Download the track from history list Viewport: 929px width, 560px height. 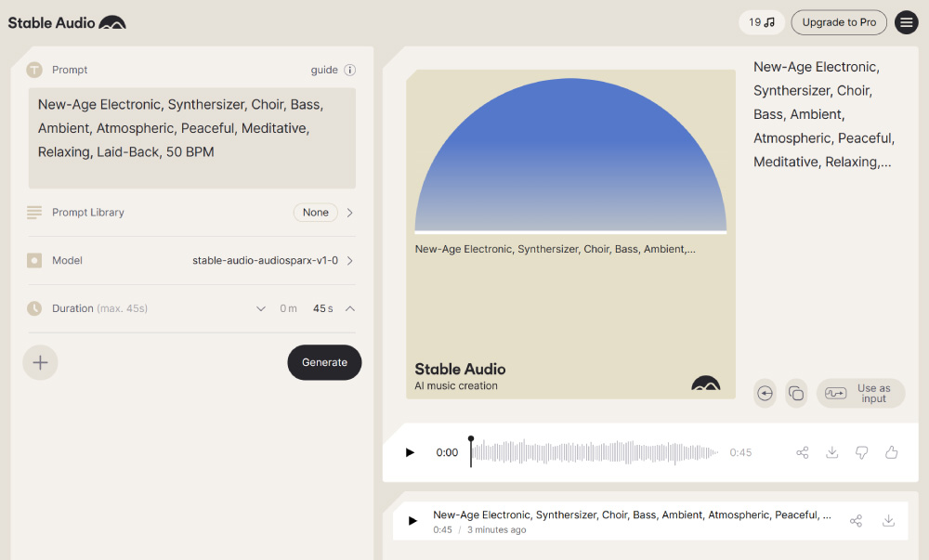(x=888, y=521)
